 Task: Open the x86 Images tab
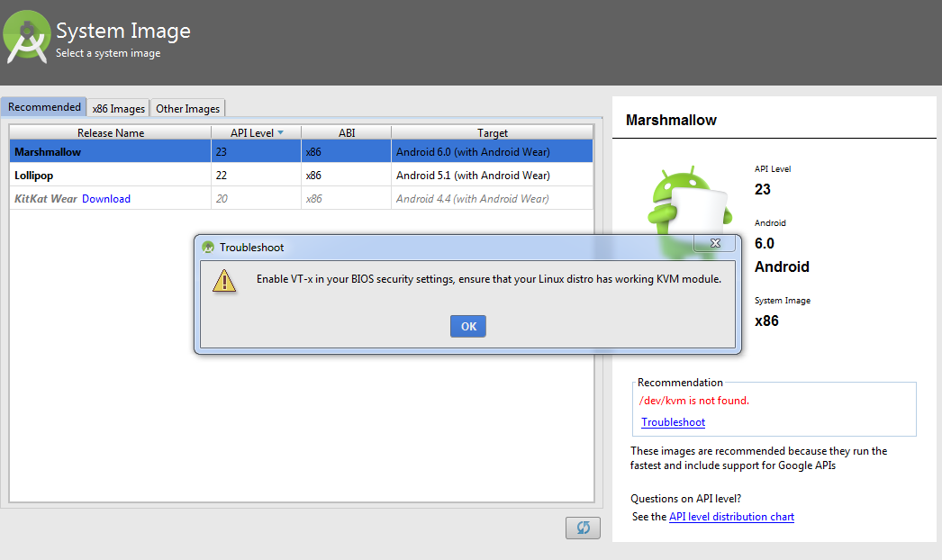tap(118, 109)
